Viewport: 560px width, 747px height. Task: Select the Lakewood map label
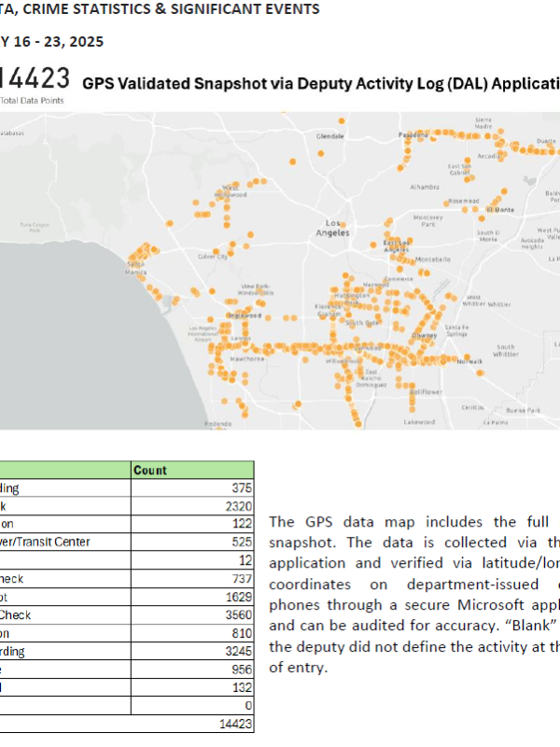(x=418, y=422)
